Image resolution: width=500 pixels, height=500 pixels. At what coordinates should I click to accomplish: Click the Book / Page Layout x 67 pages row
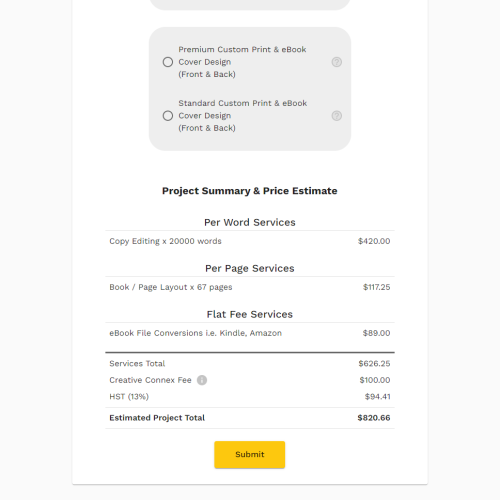(250, 287)
